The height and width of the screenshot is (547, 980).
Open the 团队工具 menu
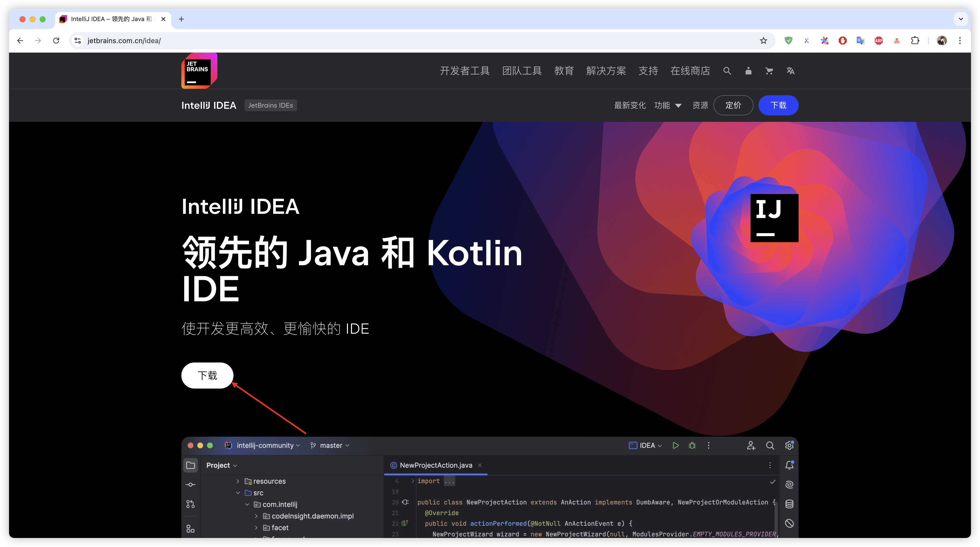[522, 71]
